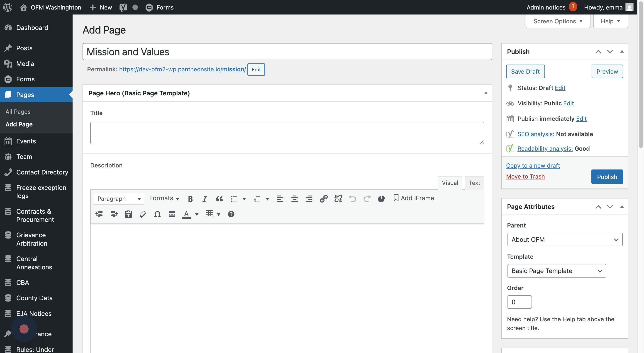Switch to the Text editor tab
This screenshot has width=644, height=353.
(x=474, y=183)
